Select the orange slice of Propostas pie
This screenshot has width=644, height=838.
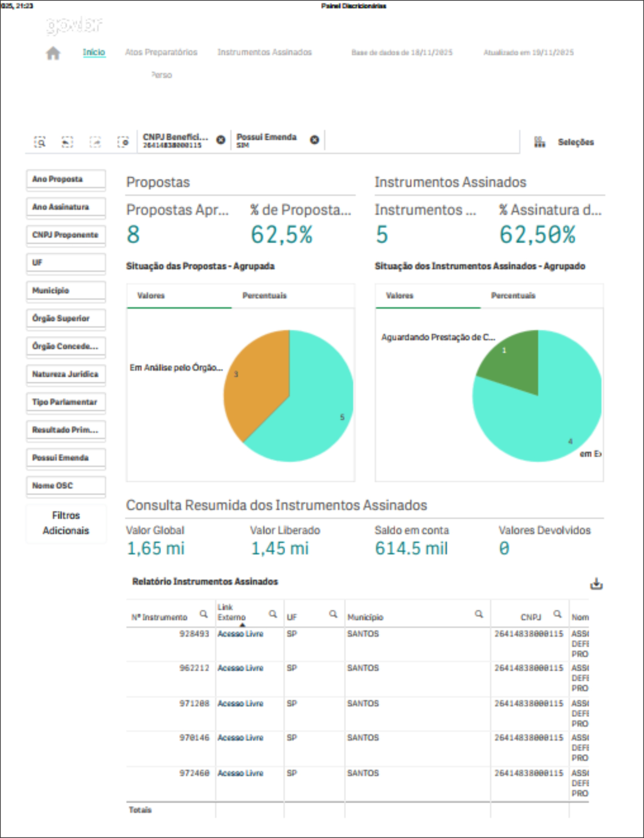pyautogui.click(x=258, y=381)
